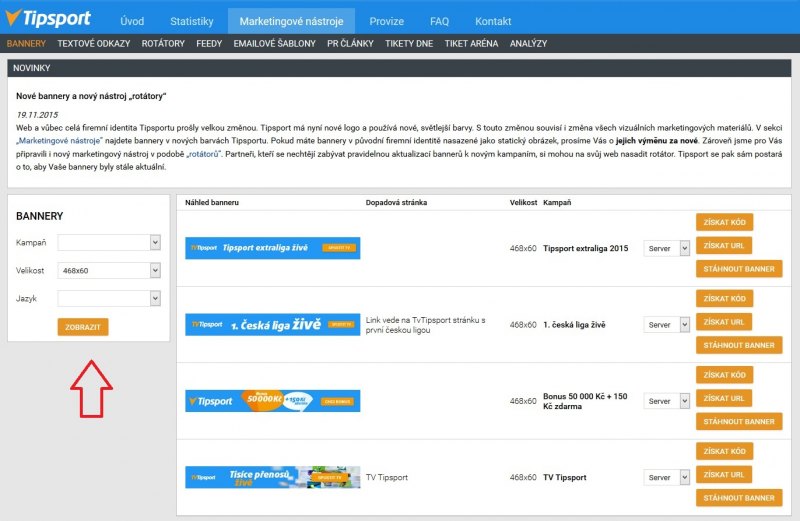Open the FAQ tab
Image resolution: width=800 pixels, height=521 pixels.
click(439, 21)
